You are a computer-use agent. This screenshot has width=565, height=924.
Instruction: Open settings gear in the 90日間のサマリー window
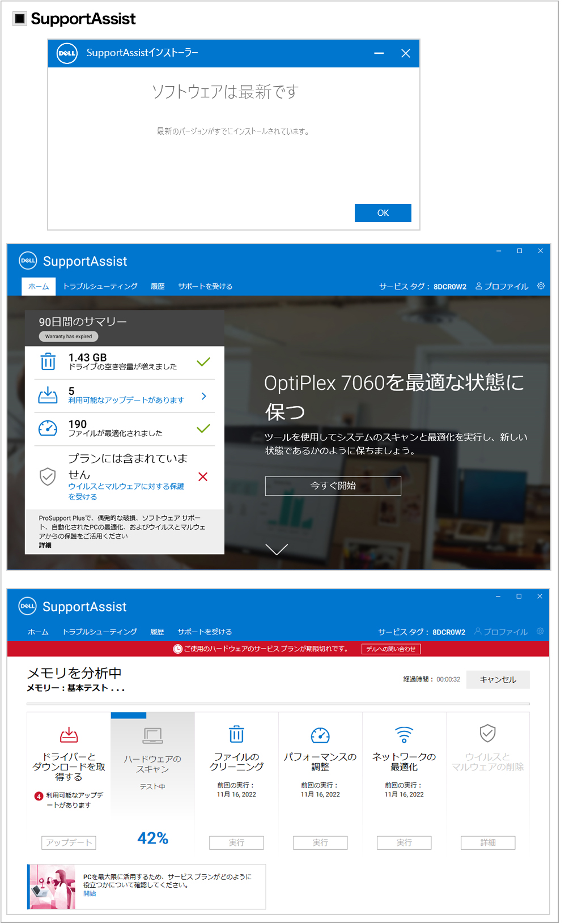[x=541, y=286]
